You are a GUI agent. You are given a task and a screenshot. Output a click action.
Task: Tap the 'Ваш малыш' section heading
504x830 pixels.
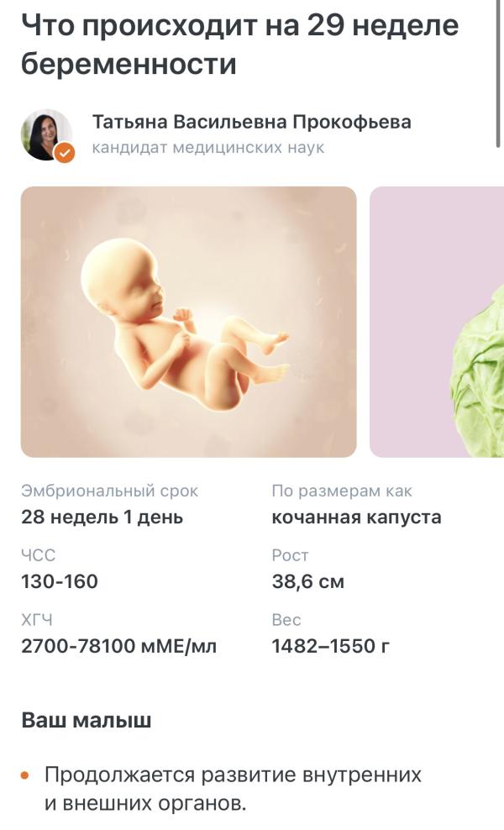pos(87,721)
